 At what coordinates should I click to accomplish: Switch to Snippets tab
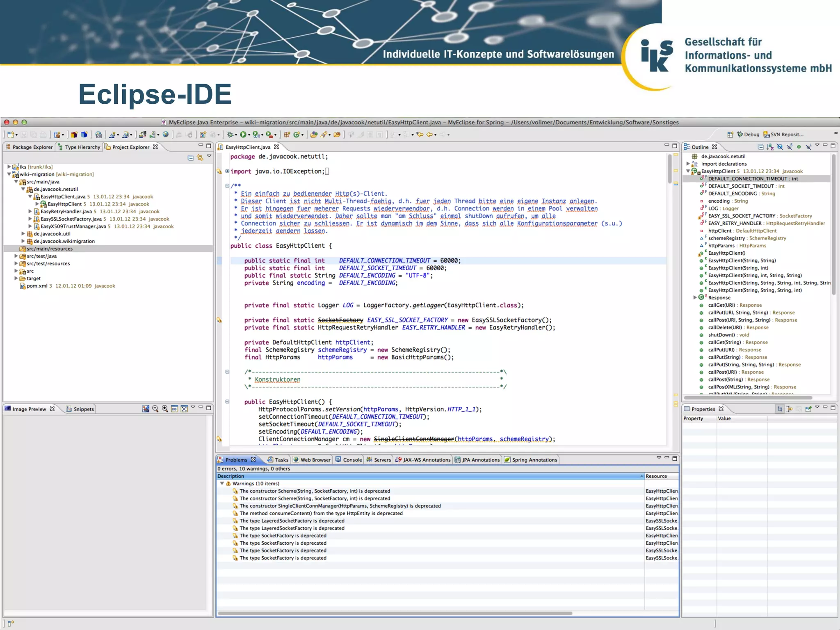80,409
